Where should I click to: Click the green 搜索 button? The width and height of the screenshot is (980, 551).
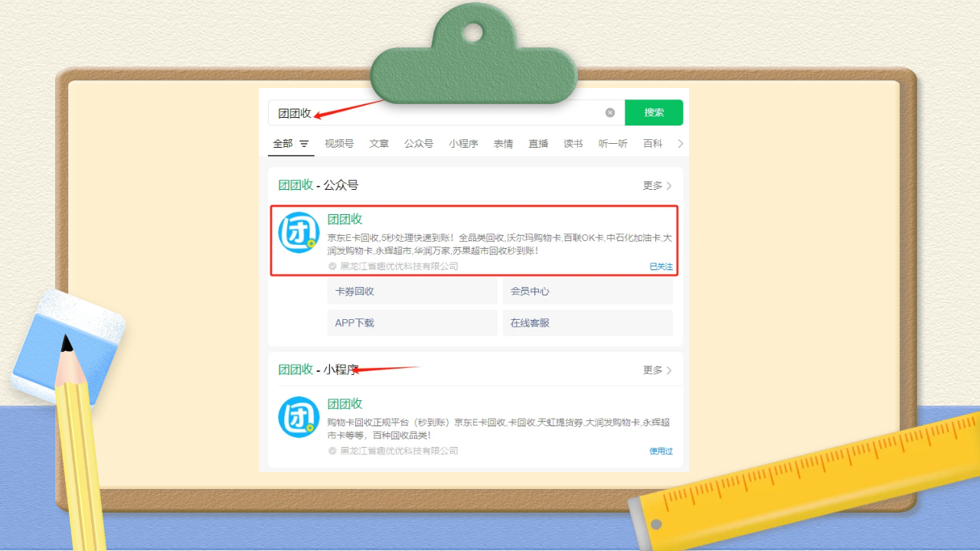tap(654, 112)
